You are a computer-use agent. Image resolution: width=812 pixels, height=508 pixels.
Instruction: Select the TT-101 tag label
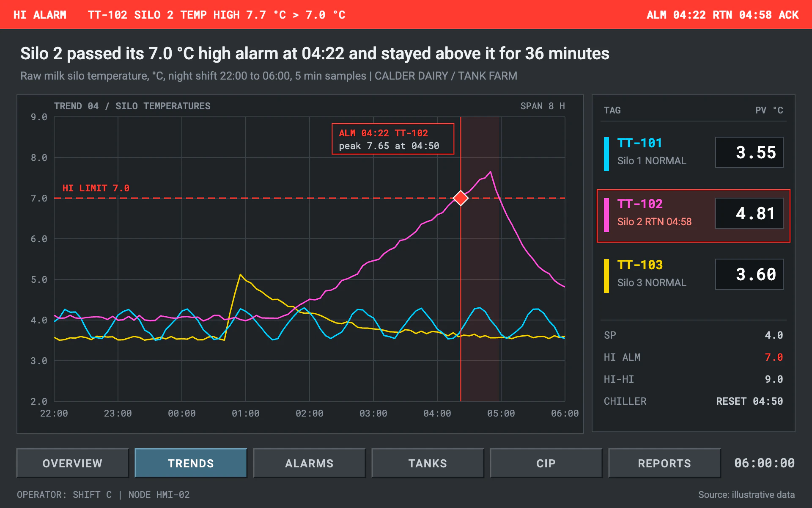(639, 143)
